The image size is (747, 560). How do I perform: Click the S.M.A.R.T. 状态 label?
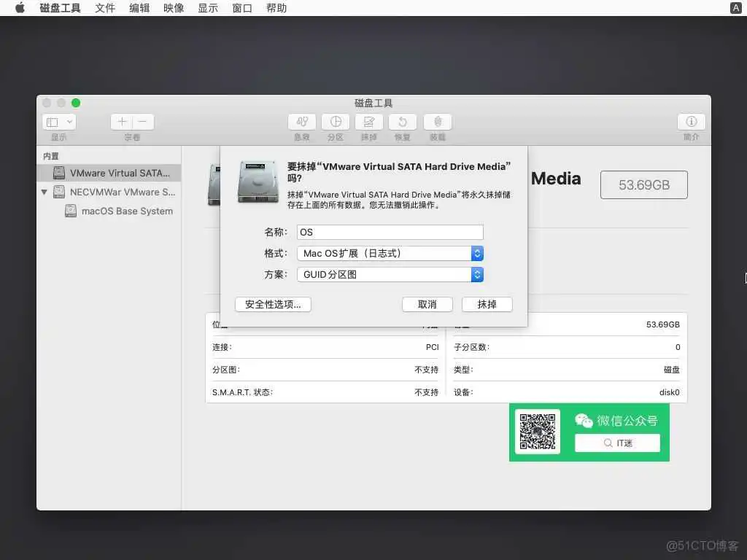pyautogui.click(x=242, y=392)
